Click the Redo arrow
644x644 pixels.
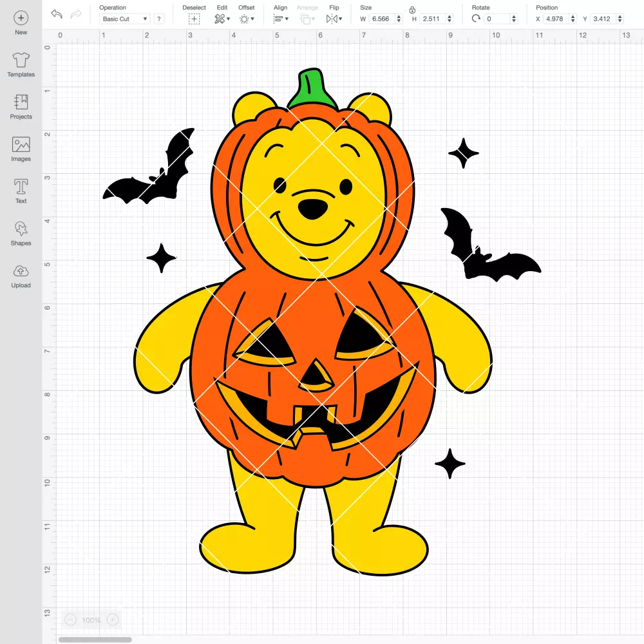(76, 14)
